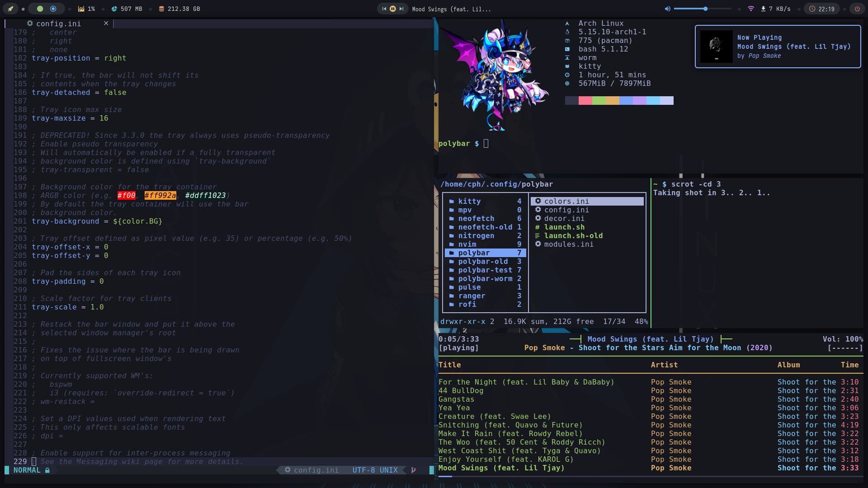Click the tray-position = right line
The image size is (868, 488).
tap(79, 58)
